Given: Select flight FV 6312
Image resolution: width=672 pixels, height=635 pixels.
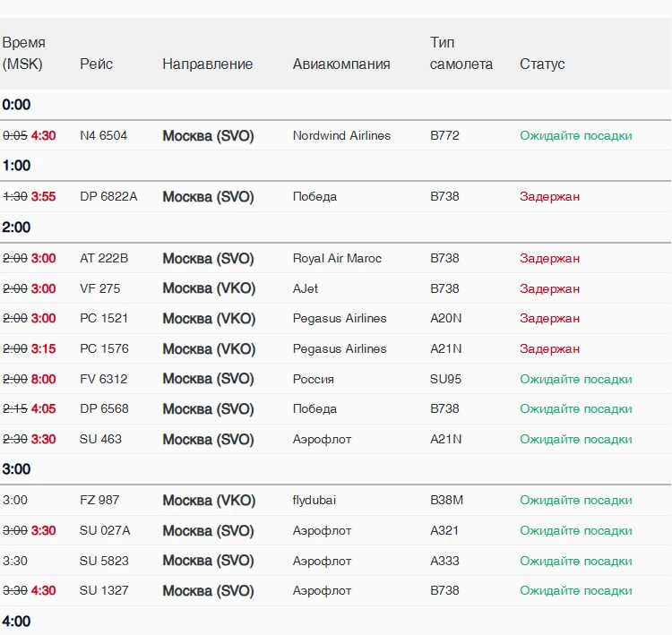Looking at the screenshot, I should tap(104, 379).
